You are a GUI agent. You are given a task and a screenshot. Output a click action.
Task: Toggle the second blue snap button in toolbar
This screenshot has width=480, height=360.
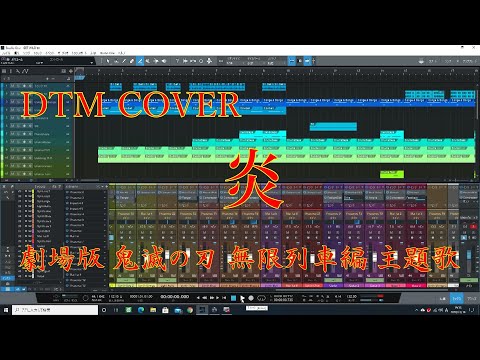(x=307, y=61)
